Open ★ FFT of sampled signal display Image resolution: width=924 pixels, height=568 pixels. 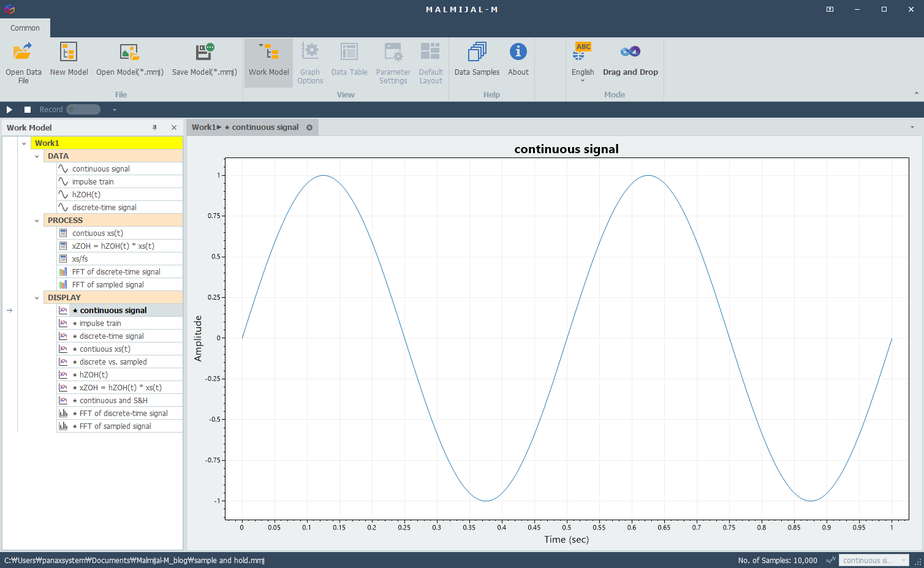click(119, 426)
